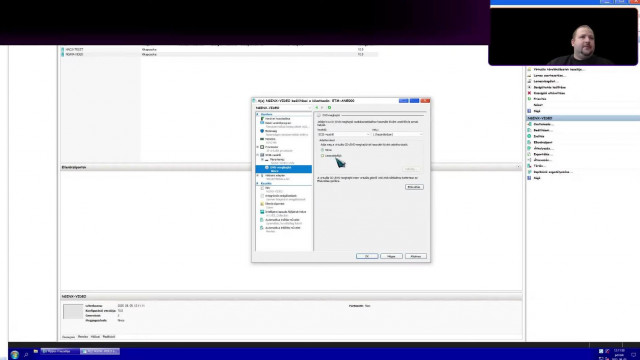640x360 pixels.
Task: Open View (Nézet) submenu in Actions pane
Action: tap(538, 105)
